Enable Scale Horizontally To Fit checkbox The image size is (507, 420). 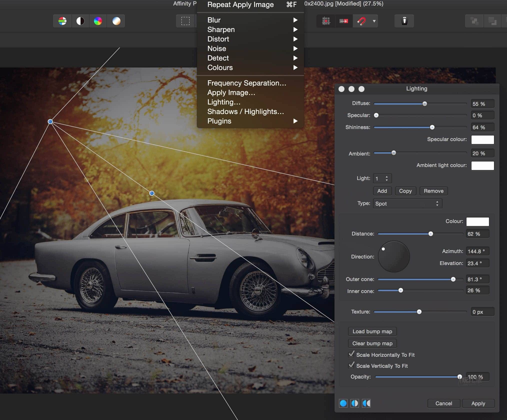351,354
